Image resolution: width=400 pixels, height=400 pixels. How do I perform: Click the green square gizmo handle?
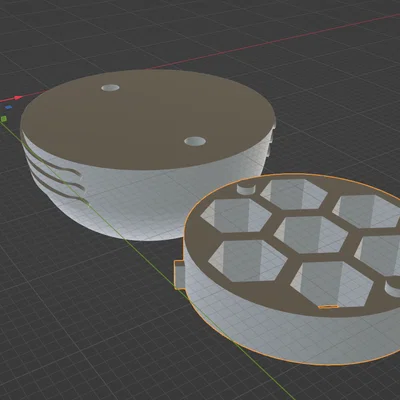point(4,118)
